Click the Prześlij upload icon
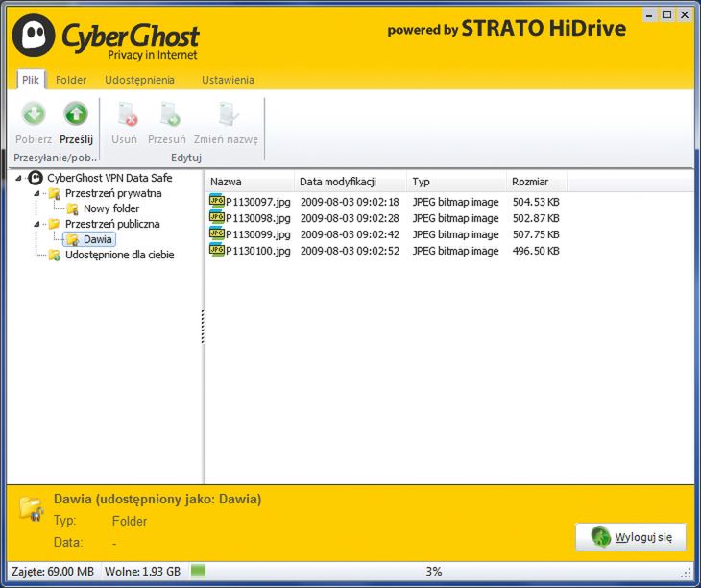Screen dimensions: 701x588 (x=76, y=114)
